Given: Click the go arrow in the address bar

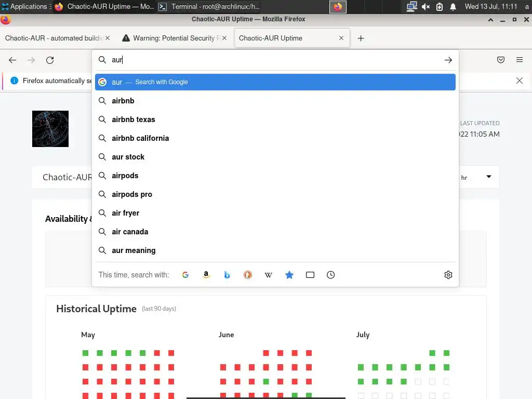Looking at the screenshot, I should [x=448, y=60].
